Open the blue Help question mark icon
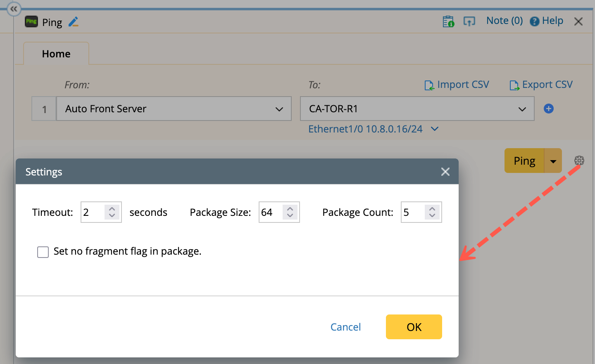 click(534, 21)
